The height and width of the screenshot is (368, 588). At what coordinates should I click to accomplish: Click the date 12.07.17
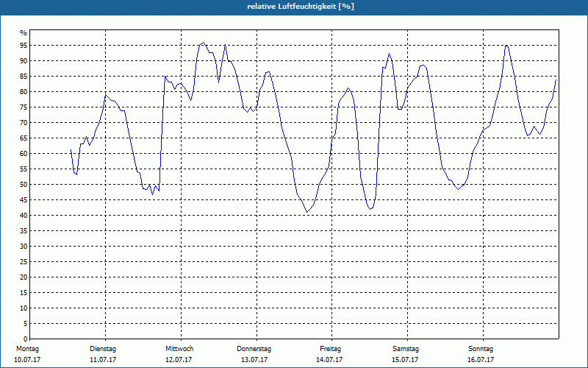179,360
